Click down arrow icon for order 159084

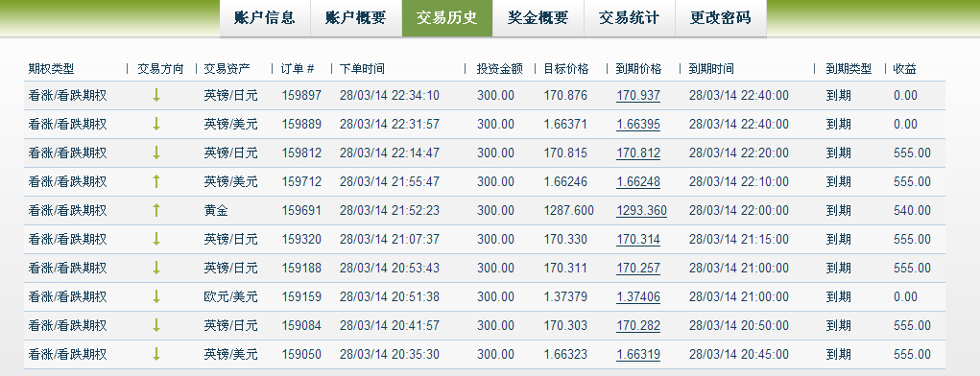coord(156,325)
